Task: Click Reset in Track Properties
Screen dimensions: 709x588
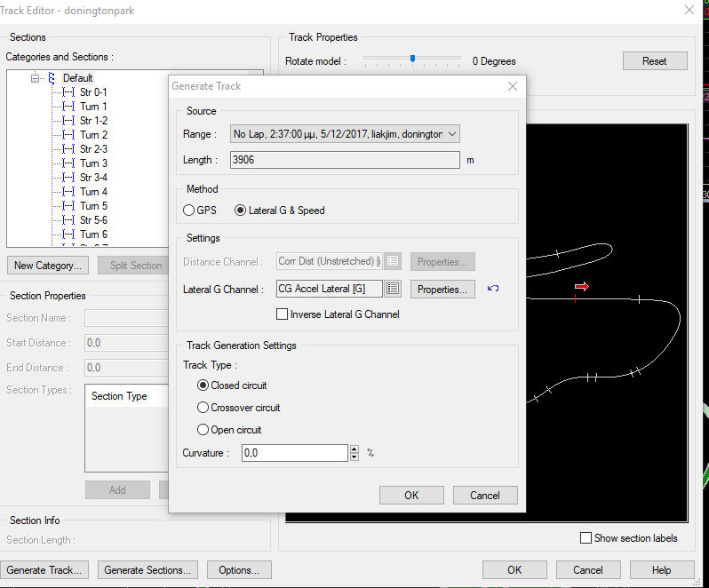Action: point(655,61)
